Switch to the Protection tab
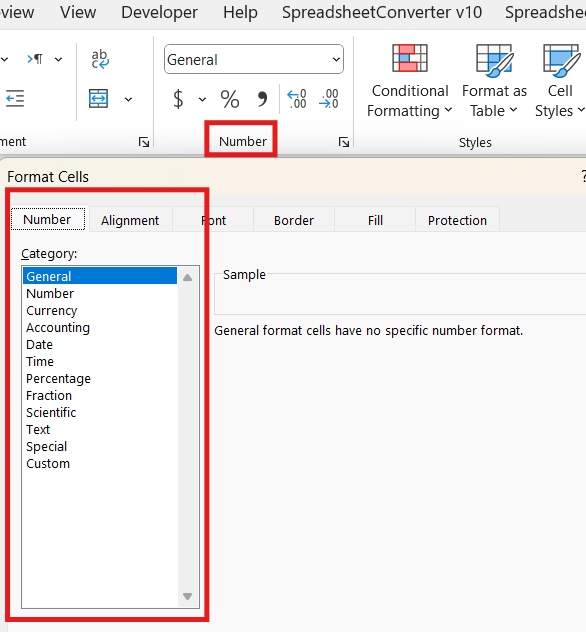Viewport: 586px width, 632px height. (x=457, y=220)
